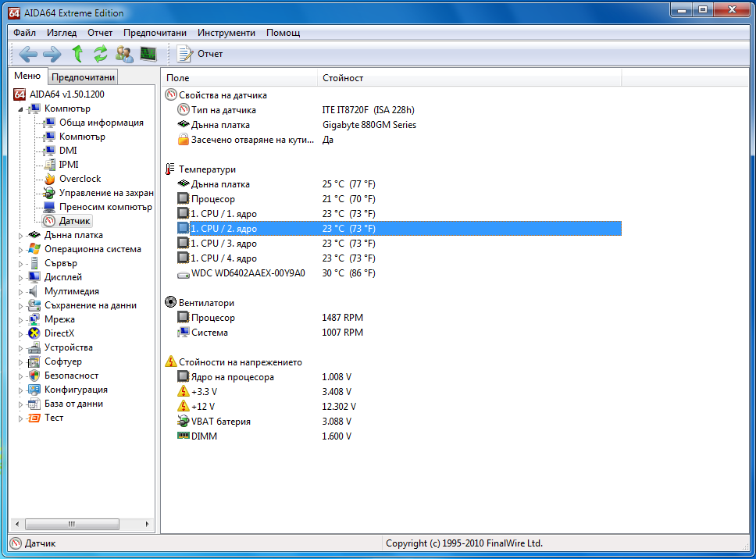Expand the Сървър tree node
756x559 pixels.
click(21, 264)
